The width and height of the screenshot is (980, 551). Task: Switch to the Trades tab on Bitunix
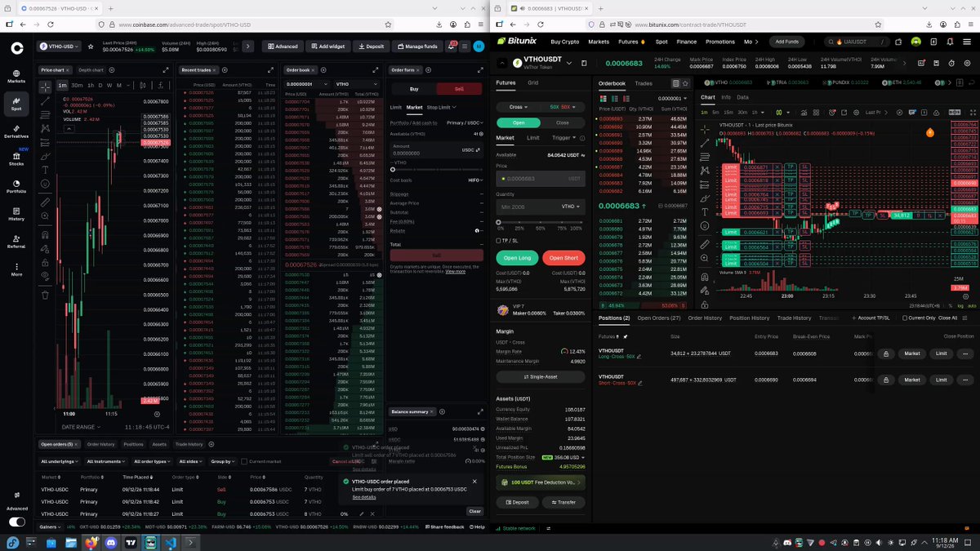point(644,83)
